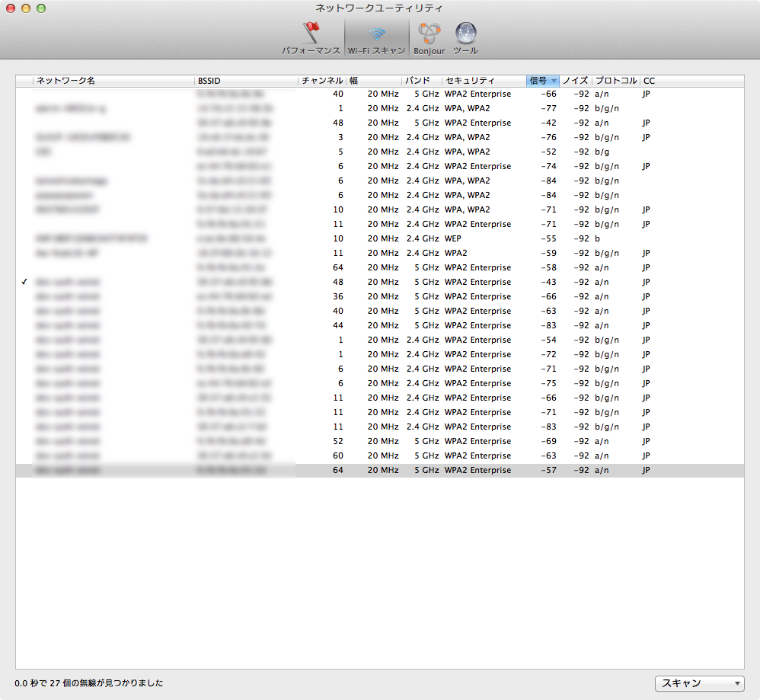Click the red close window button
The image size is (760, 700).
tap(11, 8)
